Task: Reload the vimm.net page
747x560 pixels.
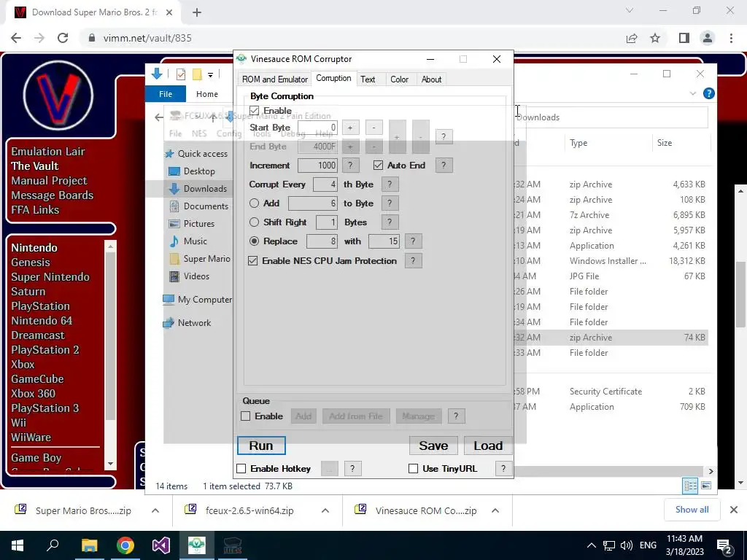Action: (x=63, y=38)
